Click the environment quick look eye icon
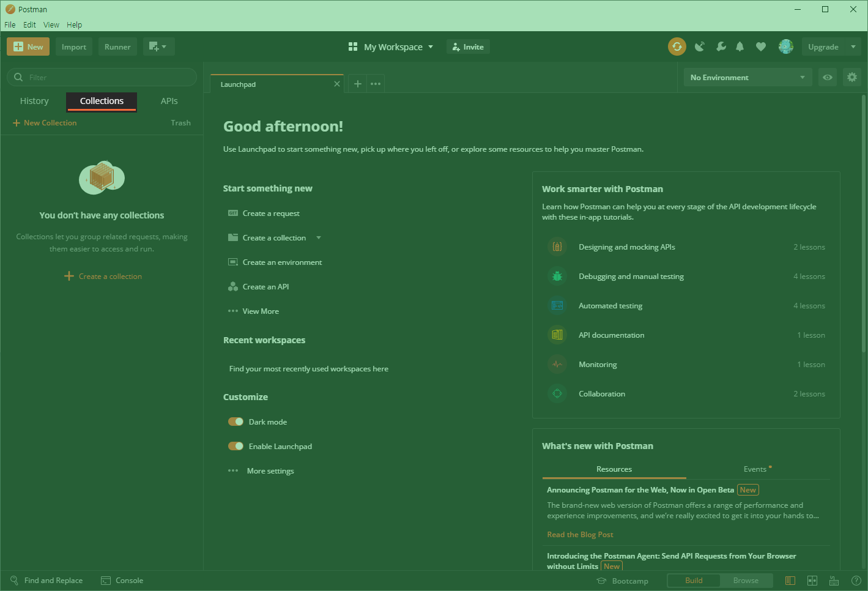The width and height of the screenshot is (868, 591). pyautogui.click(x=828, y=78)
